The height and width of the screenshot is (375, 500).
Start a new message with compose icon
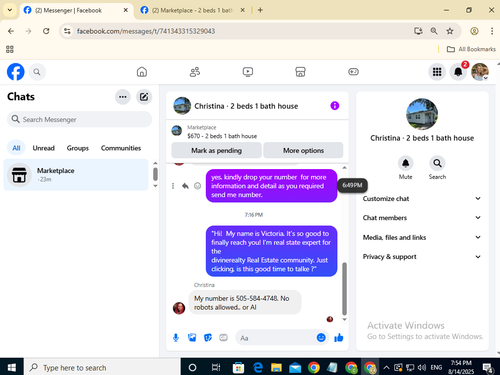[x=144, y=97]
